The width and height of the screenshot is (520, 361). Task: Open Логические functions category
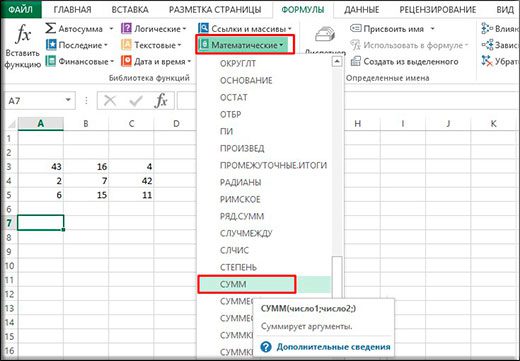click(153, 29)
